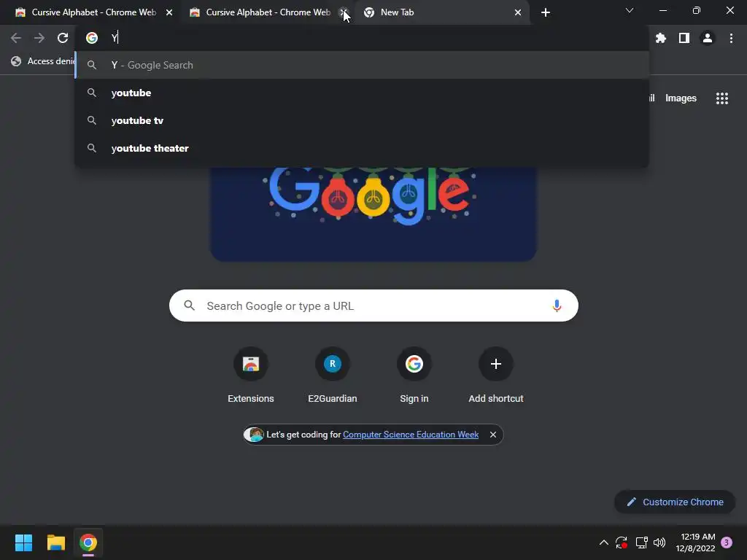Open the Extensions puzzle icon
747x560 pixels.
tap(661, 38)
